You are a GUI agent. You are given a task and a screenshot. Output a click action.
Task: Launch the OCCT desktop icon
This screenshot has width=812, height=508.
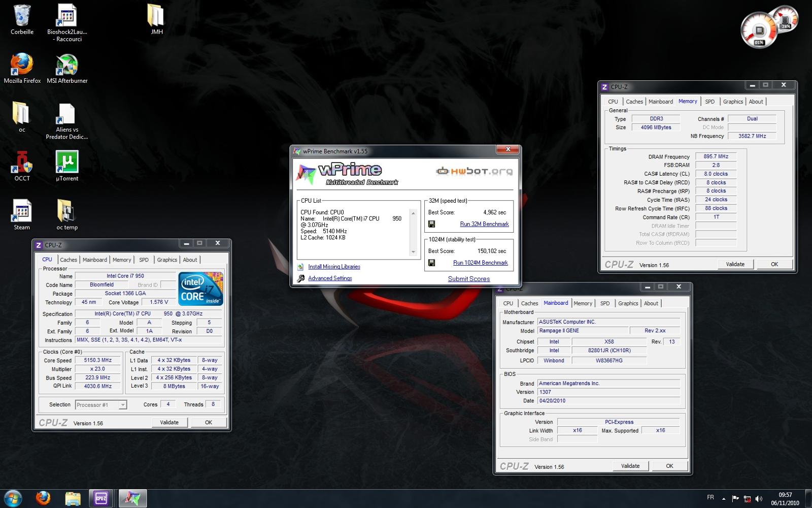[x=22, y=162]
